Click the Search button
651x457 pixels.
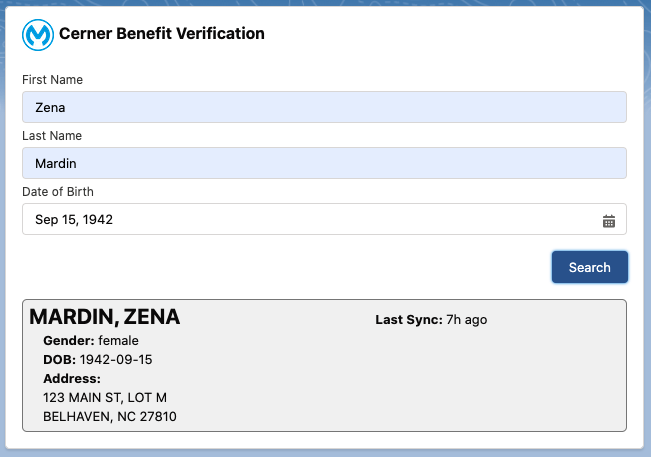tap(590, 267)
